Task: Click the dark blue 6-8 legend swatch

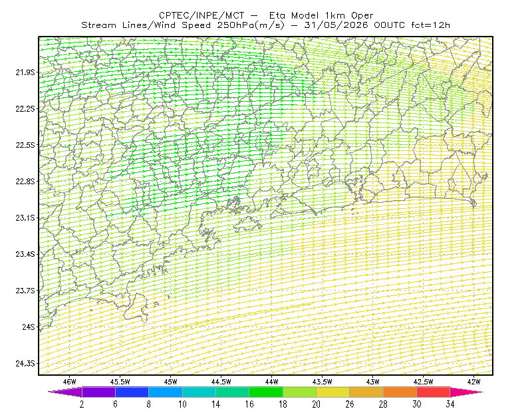Action: pyautogui.click(x=132, y=392)
